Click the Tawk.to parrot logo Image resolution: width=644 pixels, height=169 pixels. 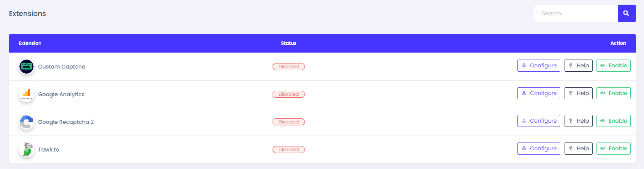click(x=26, y=150)
